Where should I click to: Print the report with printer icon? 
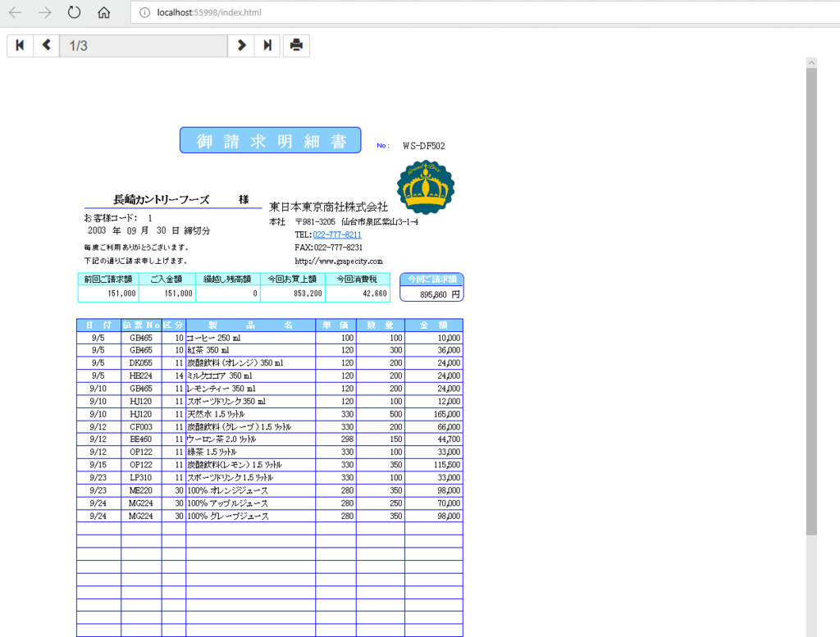(x=296, y=46)
